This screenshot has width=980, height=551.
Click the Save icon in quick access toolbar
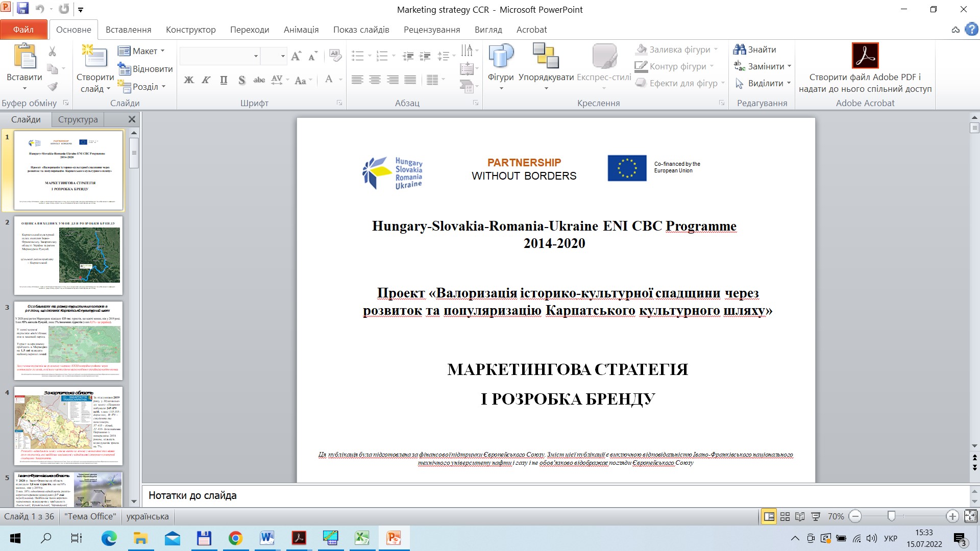coord(23,9)
